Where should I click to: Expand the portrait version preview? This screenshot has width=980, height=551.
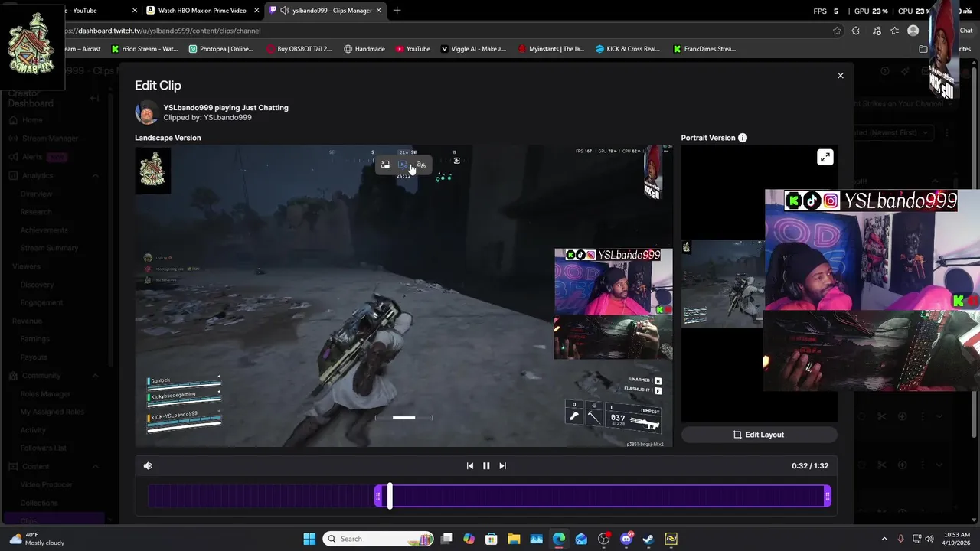click(825, 158)
